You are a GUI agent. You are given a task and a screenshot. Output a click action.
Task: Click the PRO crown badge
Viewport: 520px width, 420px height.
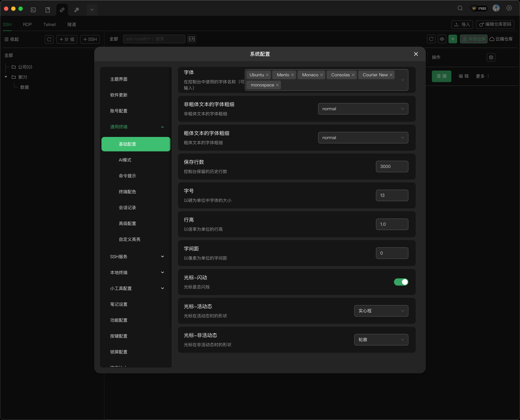(479, 8)
